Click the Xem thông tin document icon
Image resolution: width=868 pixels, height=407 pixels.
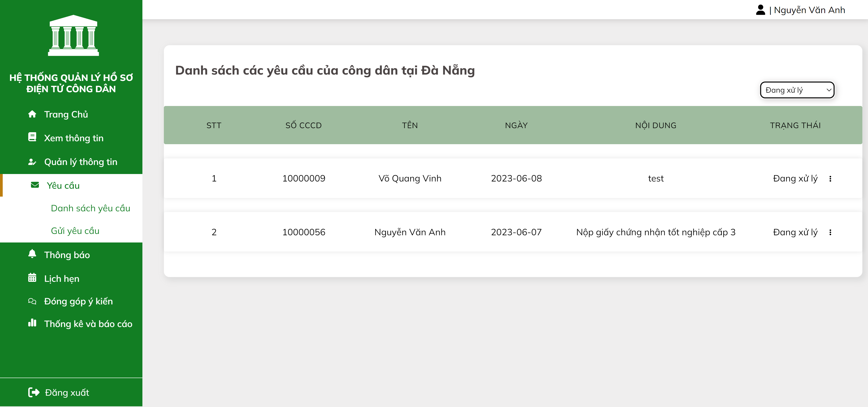point(32,137)
